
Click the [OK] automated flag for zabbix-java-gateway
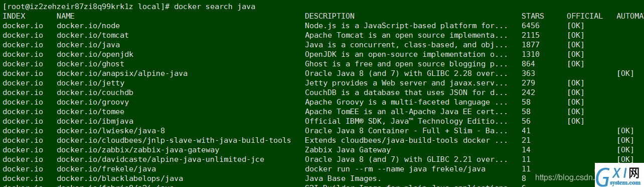625,150
